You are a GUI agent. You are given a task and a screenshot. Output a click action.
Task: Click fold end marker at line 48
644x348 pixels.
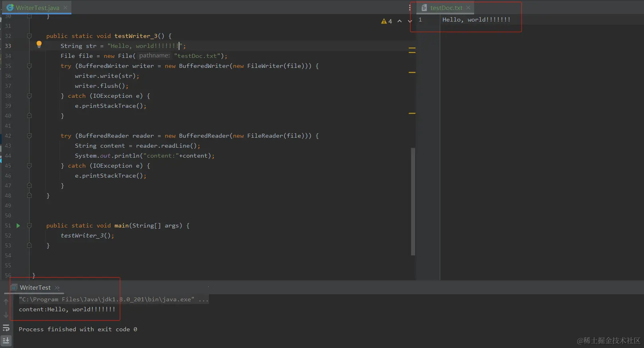[29, 196]
